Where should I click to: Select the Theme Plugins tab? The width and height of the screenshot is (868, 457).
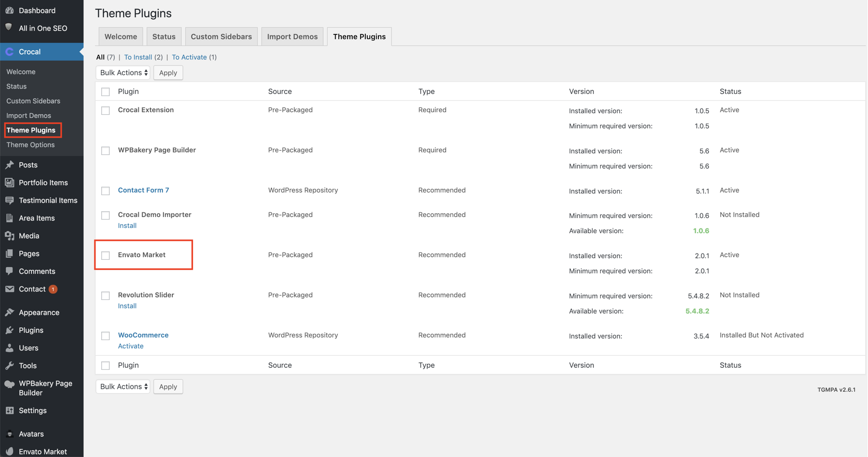coord(359,37)
